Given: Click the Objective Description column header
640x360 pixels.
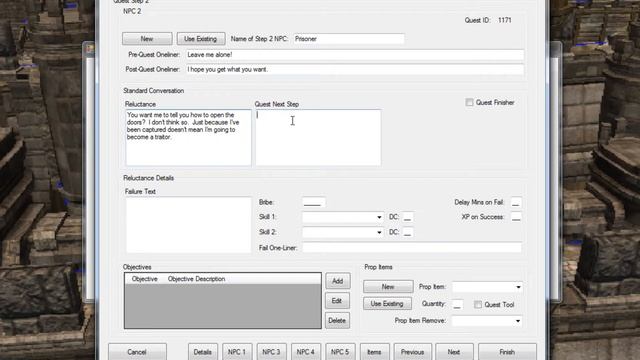Looking at the screenshot, I should click(x=196, y=279).
